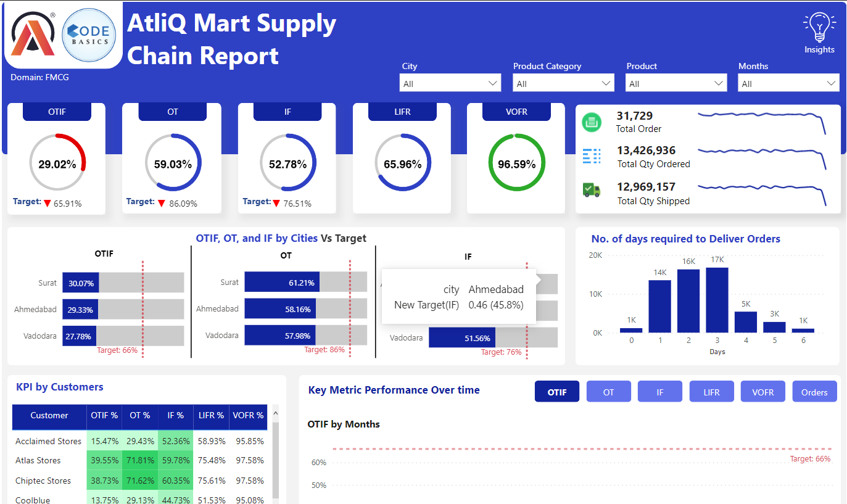Click the VOFR green donut gauge
This screenshot has width=847, height=504.
(516, 162)
